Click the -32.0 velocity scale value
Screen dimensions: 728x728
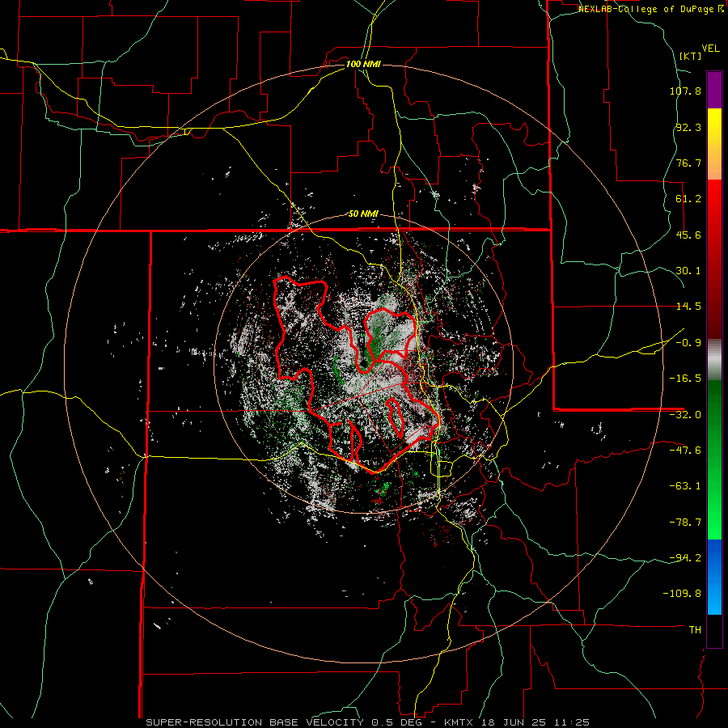click(x=685, y=415)
